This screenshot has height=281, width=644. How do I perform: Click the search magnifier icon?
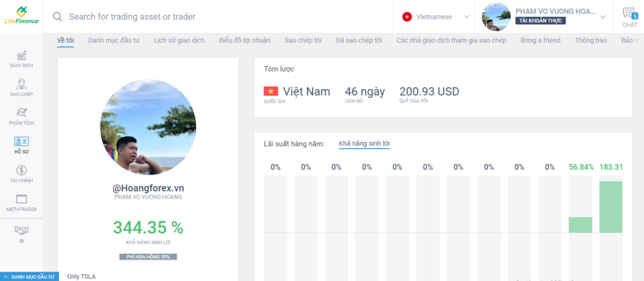click(x=58, y=17)
